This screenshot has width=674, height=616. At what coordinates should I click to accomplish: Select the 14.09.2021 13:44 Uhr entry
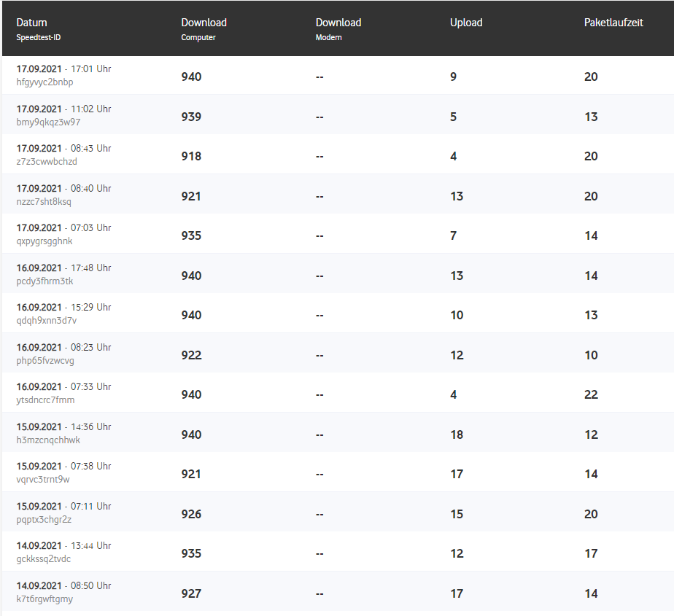coord(63,545)
